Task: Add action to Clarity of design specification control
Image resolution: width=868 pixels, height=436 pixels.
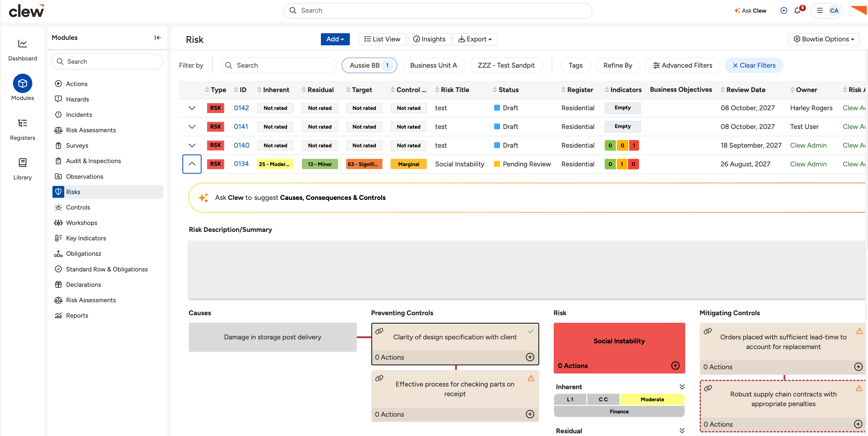Action: click(x=530, y=357)
